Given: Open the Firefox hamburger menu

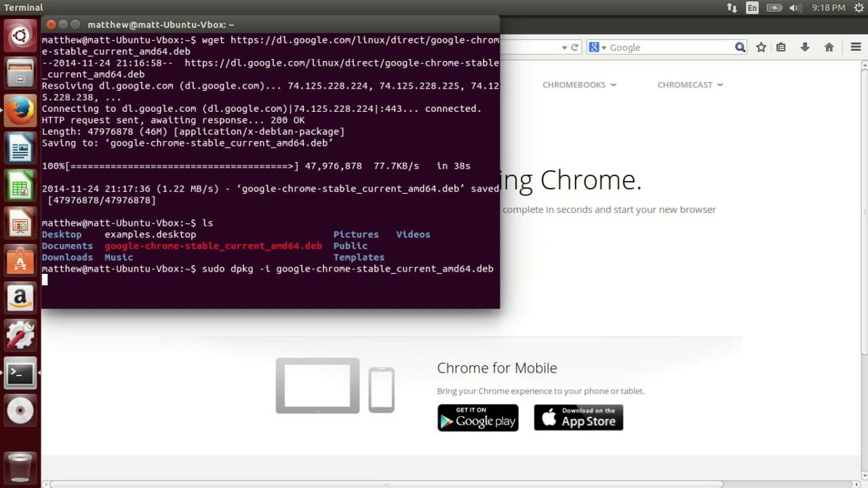Looking at the screenshot, I should [x=856, y=47].
